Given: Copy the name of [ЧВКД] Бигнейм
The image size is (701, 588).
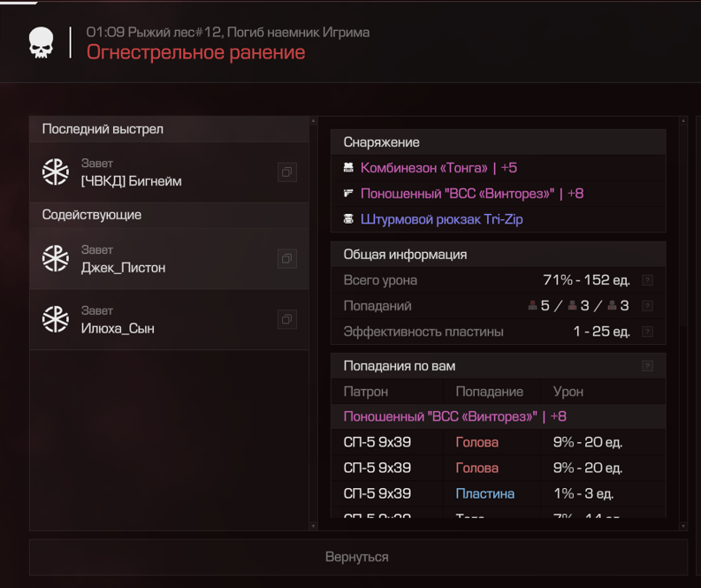Looking at the screenshot, I should 287,172.
